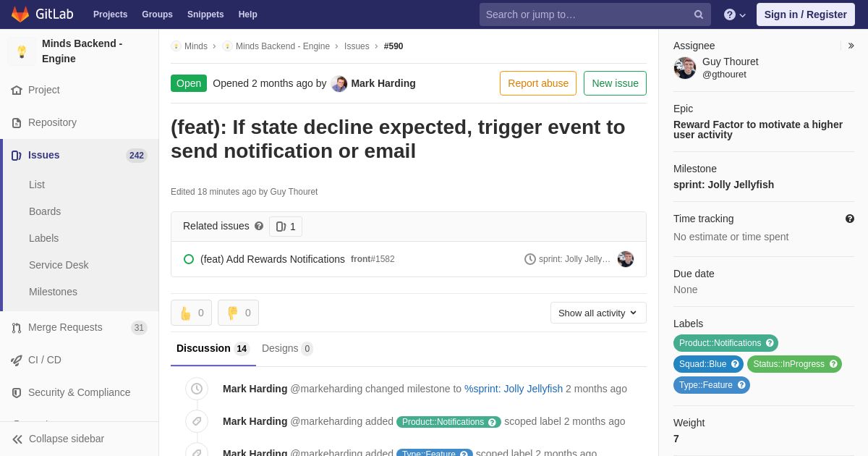Open Repository via file icon
This screenshot has width=868, height=456.
pyautogui.click(x=17, y=123)
